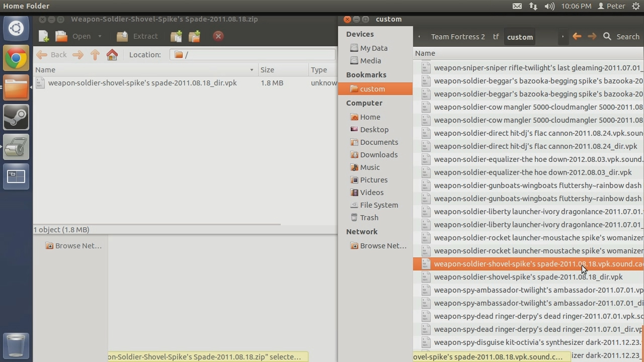Click the Team Fortress 2 breadcrumb
644x362 pixels.
click(458, 37)
